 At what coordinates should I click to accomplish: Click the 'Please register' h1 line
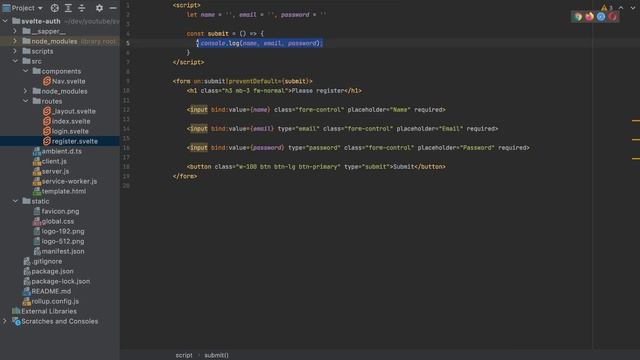[274, 91]
